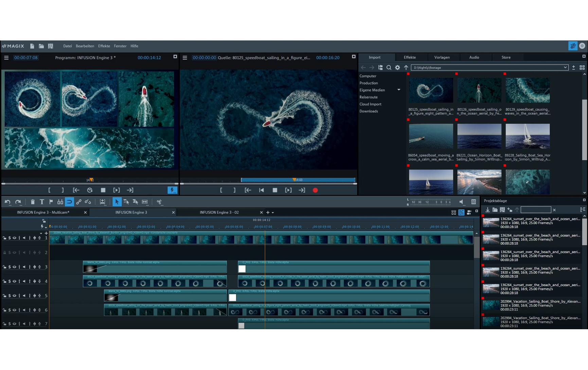
Task: Open the footage path dropdown
Action: pos(565,68)
